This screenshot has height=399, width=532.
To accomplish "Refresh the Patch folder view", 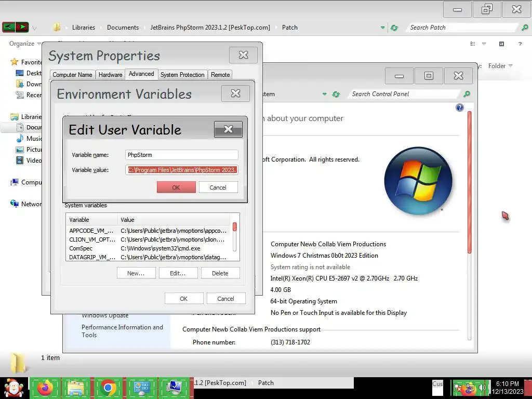I will [394, 28].
